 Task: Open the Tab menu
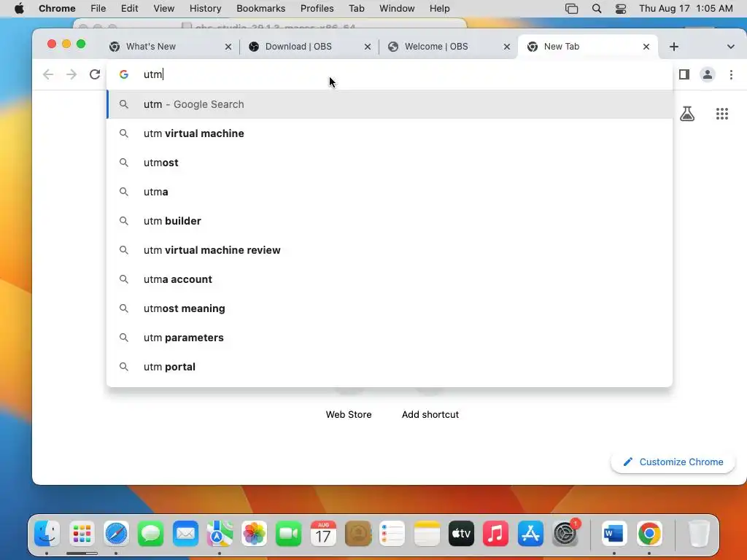(x=356, y=9)
